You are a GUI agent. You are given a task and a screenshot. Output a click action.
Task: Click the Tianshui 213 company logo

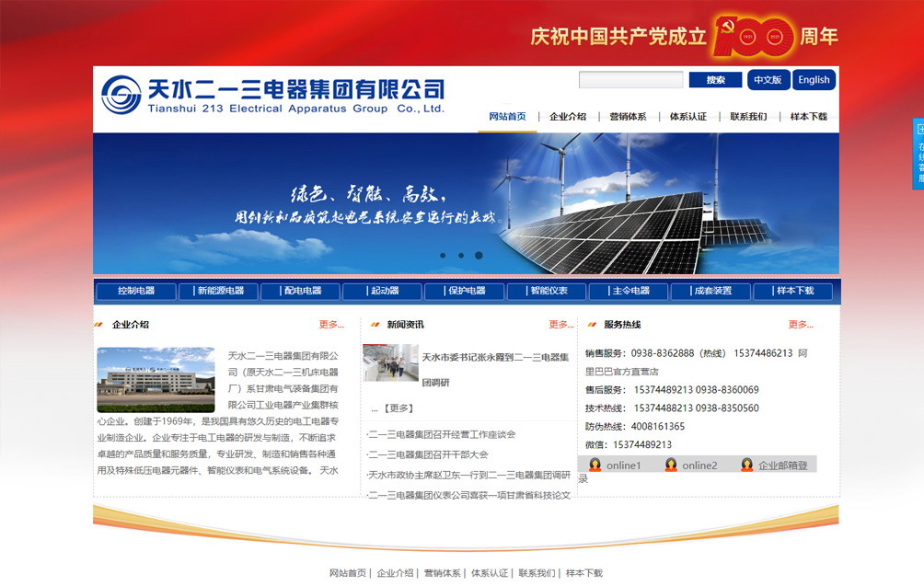[272, 95]
